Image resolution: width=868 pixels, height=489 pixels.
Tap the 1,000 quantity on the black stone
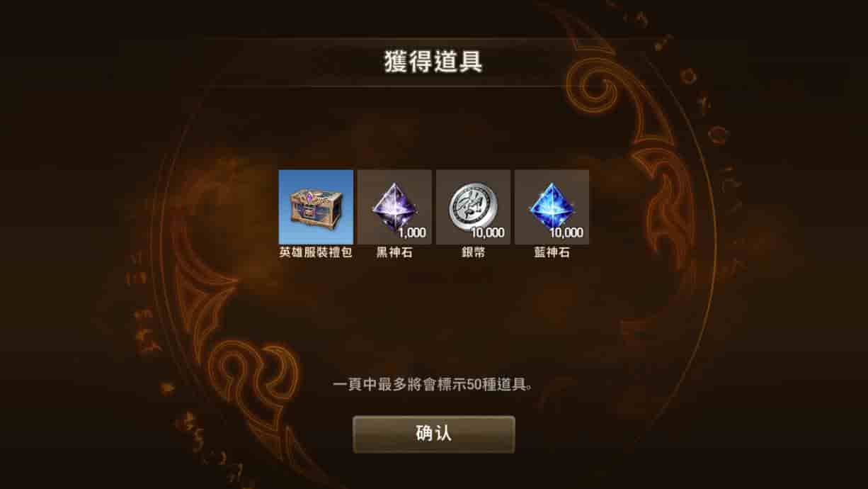point(412,232)
